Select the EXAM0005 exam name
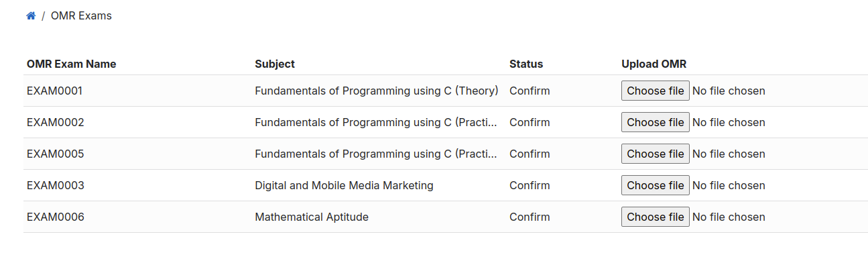Viewport: 868px width, 259px height. [56, 154]
